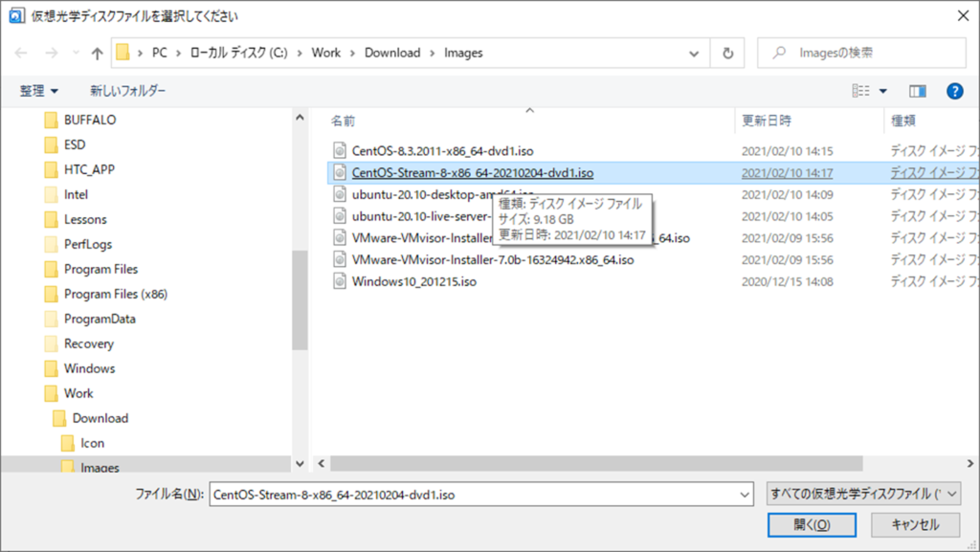Click the CentOS-8.3.2011 iso file icon

point(340,151)
